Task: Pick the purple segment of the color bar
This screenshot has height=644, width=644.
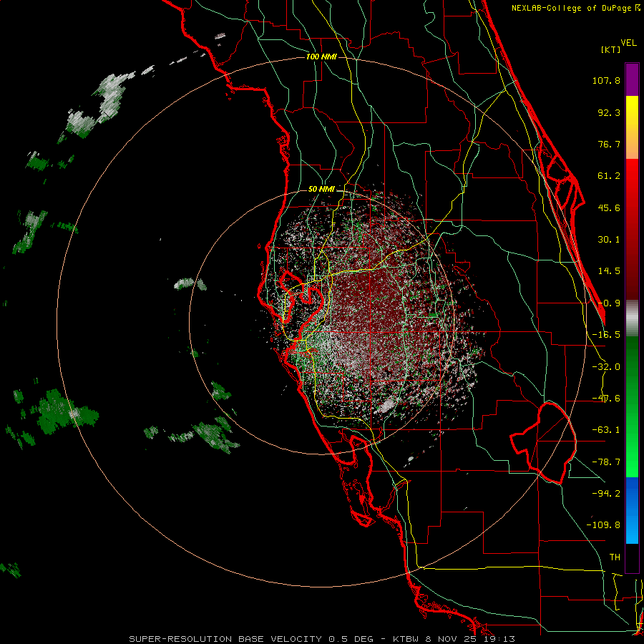Action: click(x=632, y=79)
